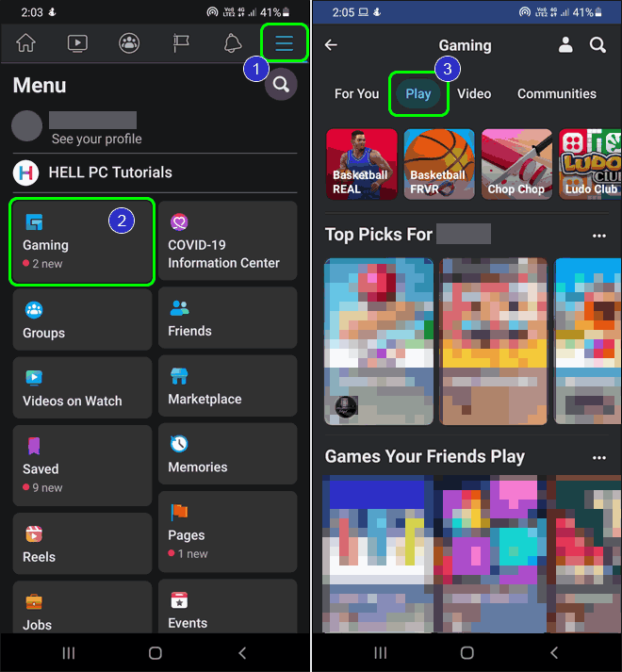Open the Notifications bell icon

(x=233, y=43)
